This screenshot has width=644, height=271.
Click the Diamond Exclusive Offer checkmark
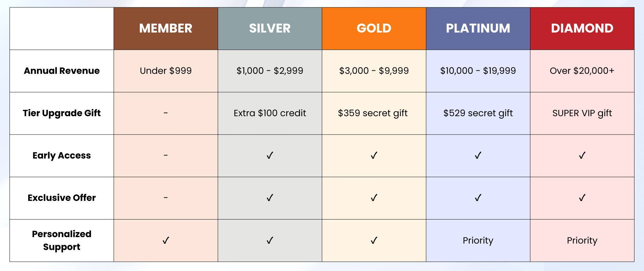click(x=582, y=198)
